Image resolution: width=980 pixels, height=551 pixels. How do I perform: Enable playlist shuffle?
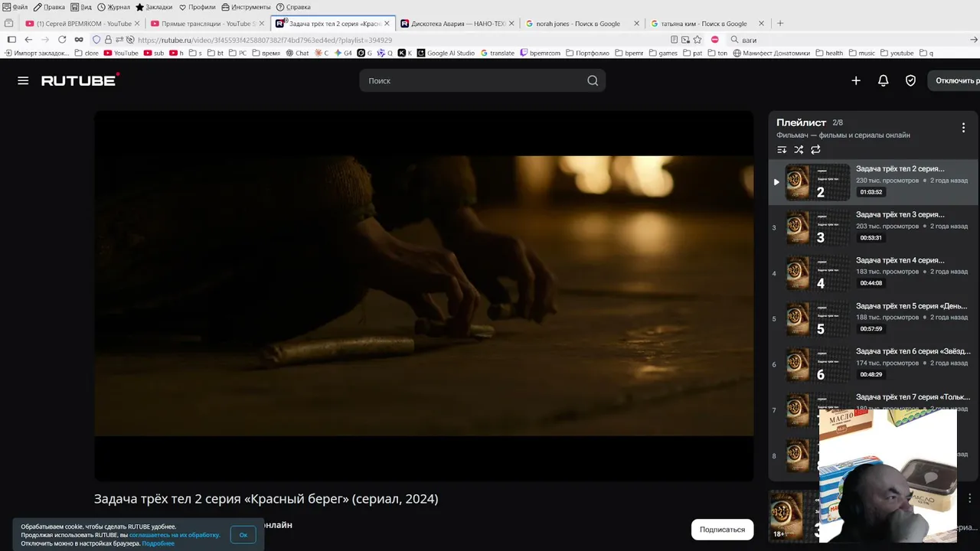click(799, 150)
